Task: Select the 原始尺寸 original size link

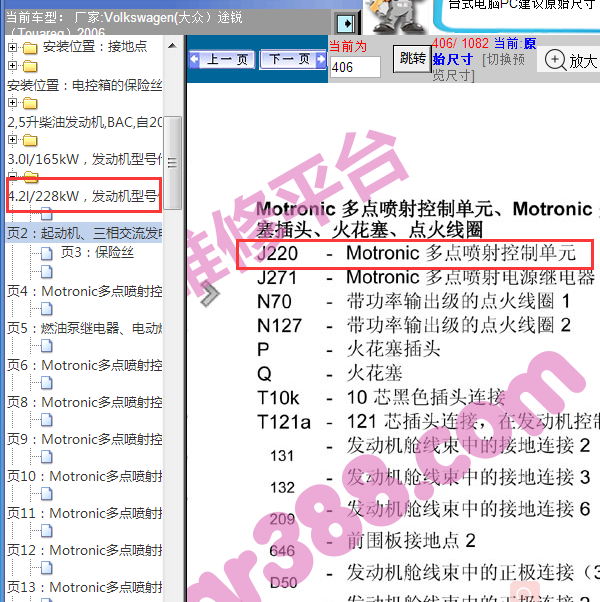Action: click(484, 51)
